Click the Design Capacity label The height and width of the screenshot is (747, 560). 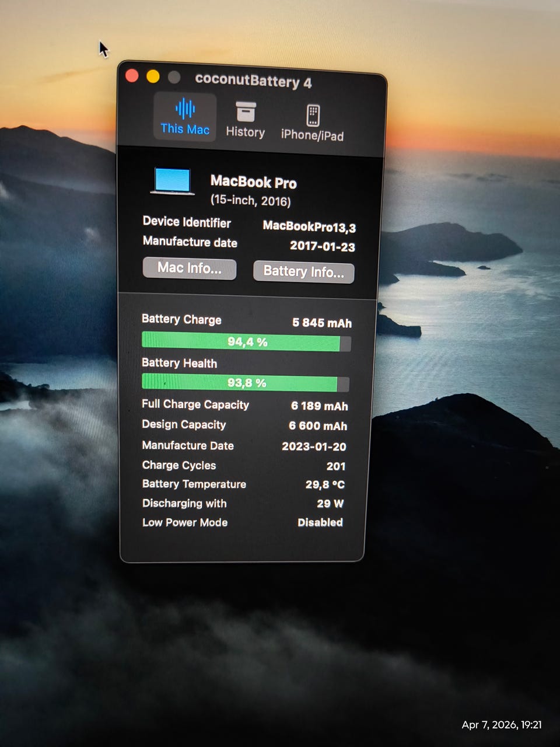pyautogui.click(x=184, y=425)
